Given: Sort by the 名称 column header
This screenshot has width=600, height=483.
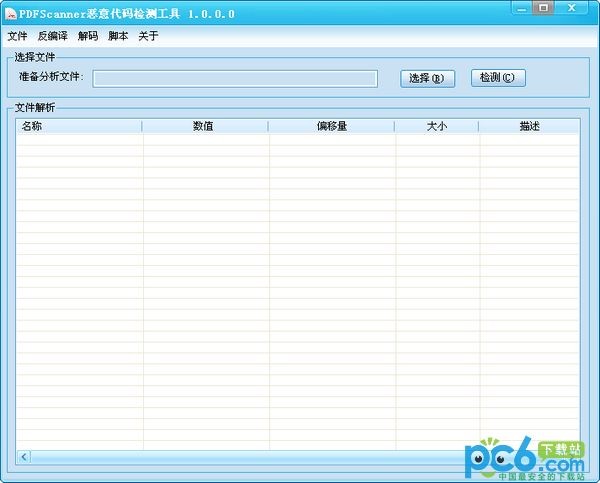Looking at the screenshot, I should click(x=79, y=126).
